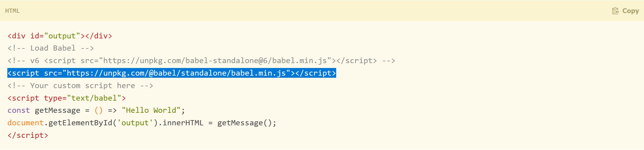
Task: Click the highlighted script src line
Action: (x=171, y=73)
